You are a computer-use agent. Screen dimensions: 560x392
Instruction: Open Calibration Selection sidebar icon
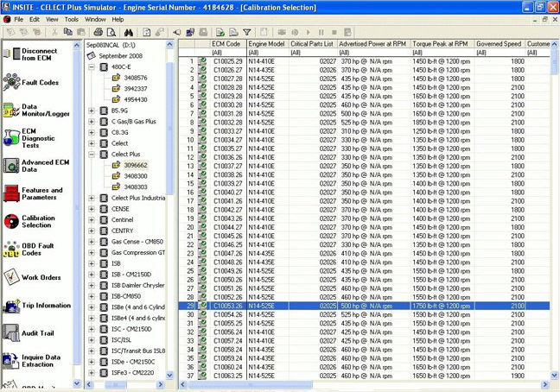tap(11, 222)
